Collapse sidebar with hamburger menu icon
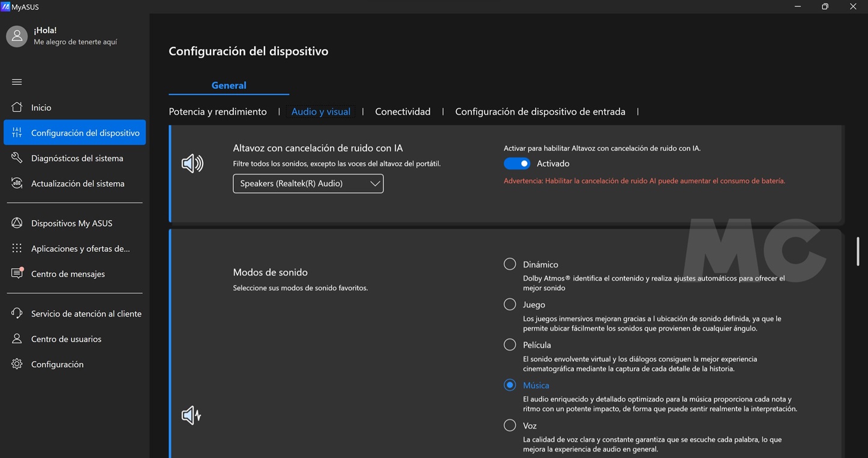Image resolution: width=868 pixels, height=458 pixels. (x=17, y=82)
